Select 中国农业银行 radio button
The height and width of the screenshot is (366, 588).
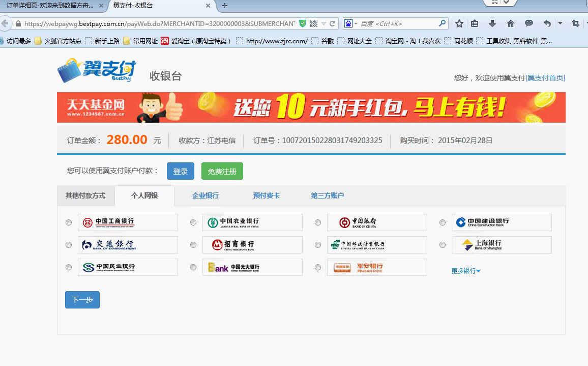193,222
